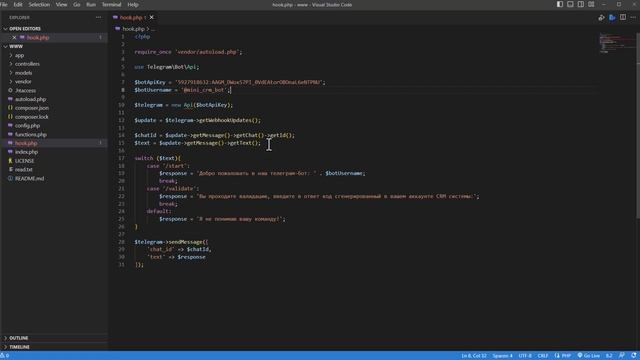The height and width of the screenshot is (360, 640).
Task: Open problems counter at status bar left
Action: click(x=4, y=356)
